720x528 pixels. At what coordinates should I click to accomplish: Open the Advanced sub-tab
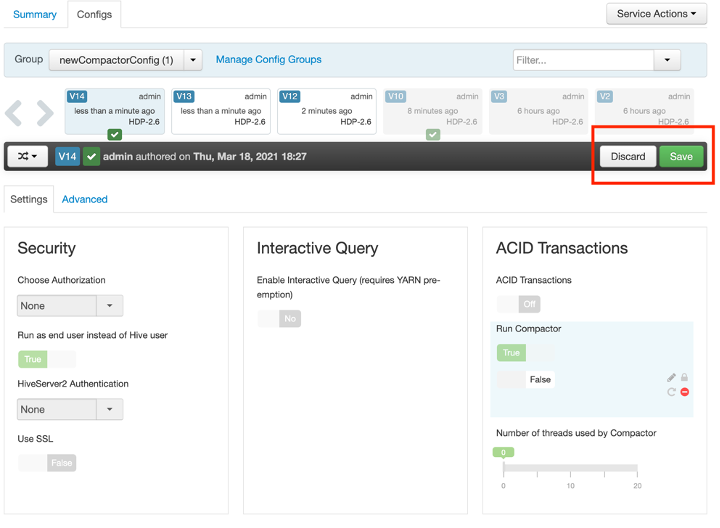click(84, 199)
